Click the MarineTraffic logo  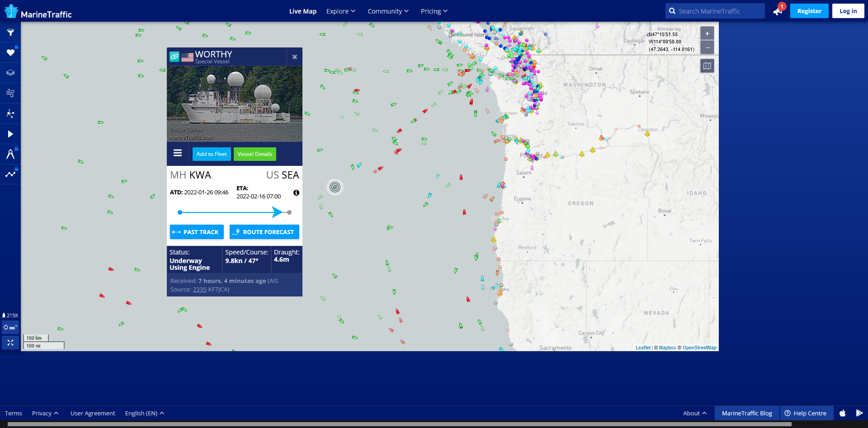coord(38,11)
